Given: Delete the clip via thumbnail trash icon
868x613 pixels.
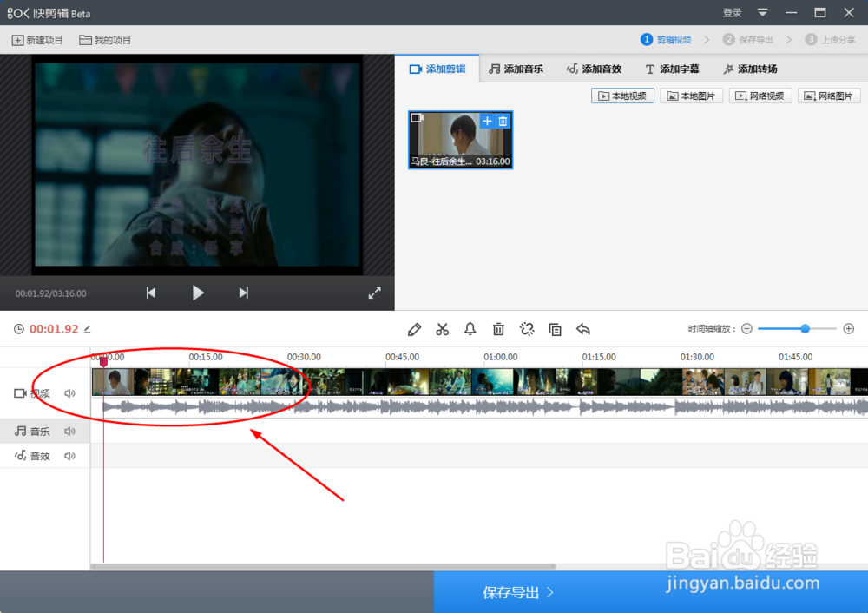Looking at the screenshot, I should pos(503,121).
